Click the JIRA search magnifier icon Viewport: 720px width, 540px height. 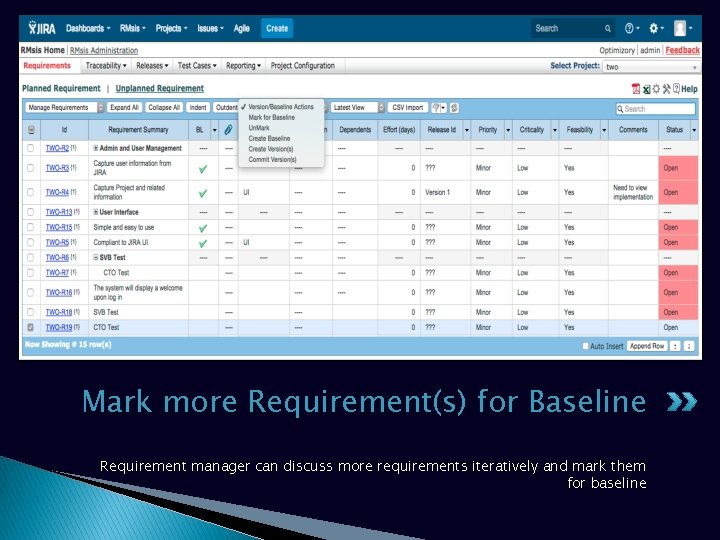(x=608, y=28)
